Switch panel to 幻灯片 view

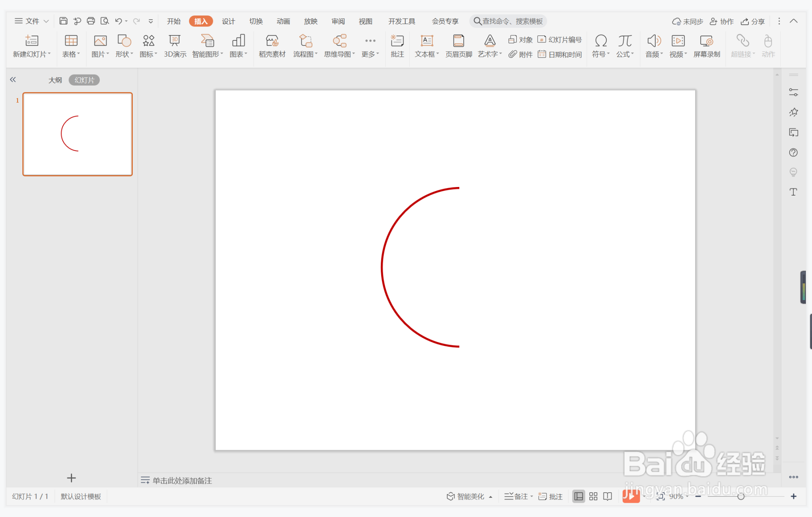tap(84, 80)
